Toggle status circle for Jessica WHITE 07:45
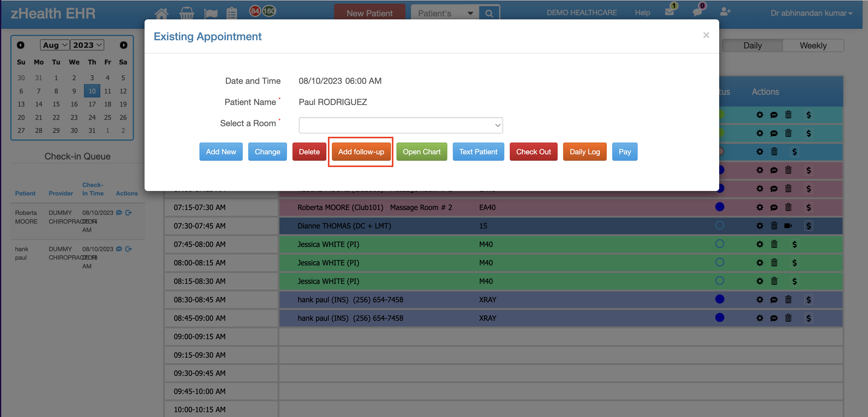868x417 pixels. pos(719,244)
